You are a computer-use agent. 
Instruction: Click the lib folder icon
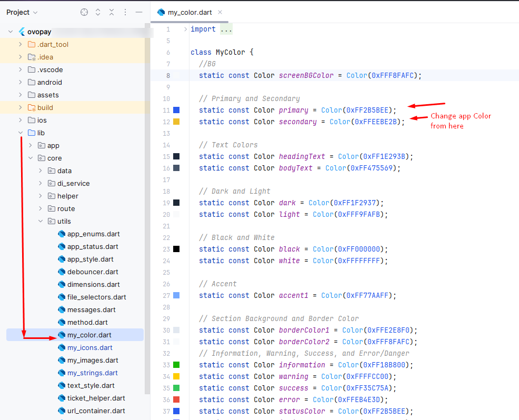coord(32,133)
